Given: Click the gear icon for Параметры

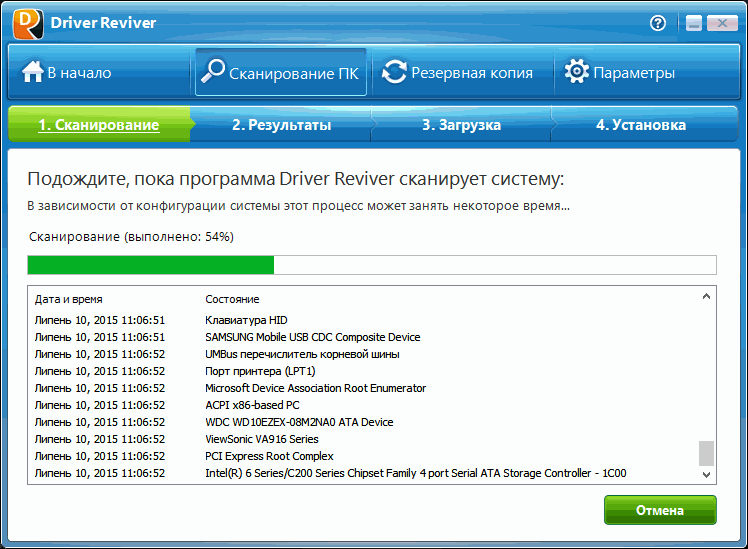Looking at the screenshot, I should (577, 72).
